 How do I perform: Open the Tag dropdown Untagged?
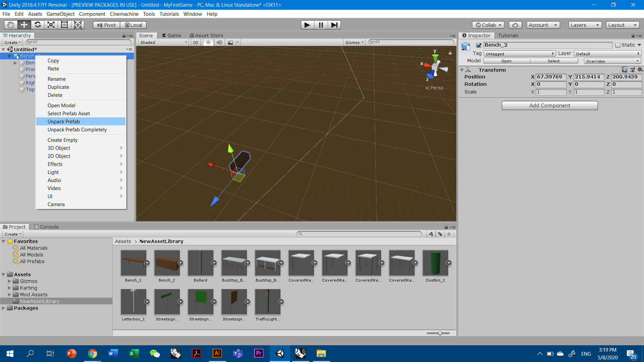pos(520,54)
